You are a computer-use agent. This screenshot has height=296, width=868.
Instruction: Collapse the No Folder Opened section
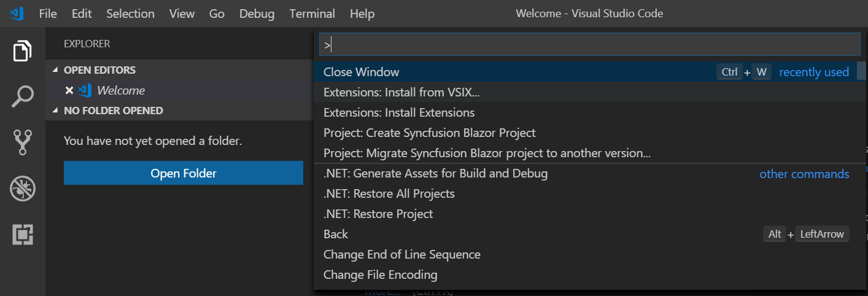click(x=56, y=111)
